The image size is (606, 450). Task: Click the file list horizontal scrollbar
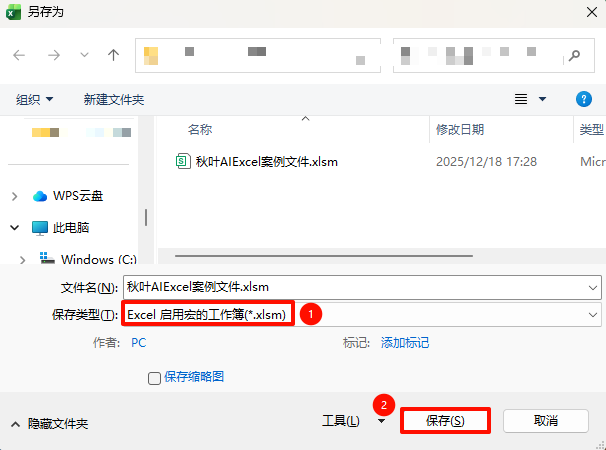323,256
